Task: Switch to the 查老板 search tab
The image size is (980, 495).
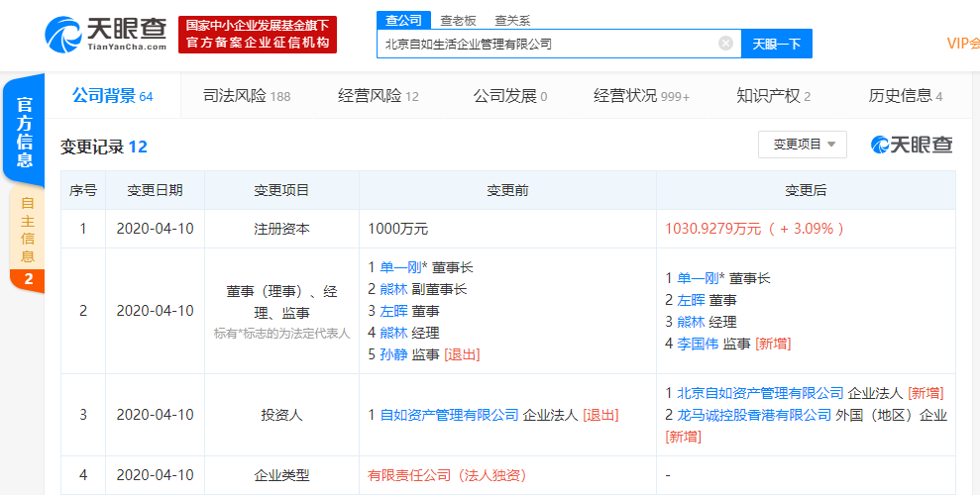Action: 457,20
